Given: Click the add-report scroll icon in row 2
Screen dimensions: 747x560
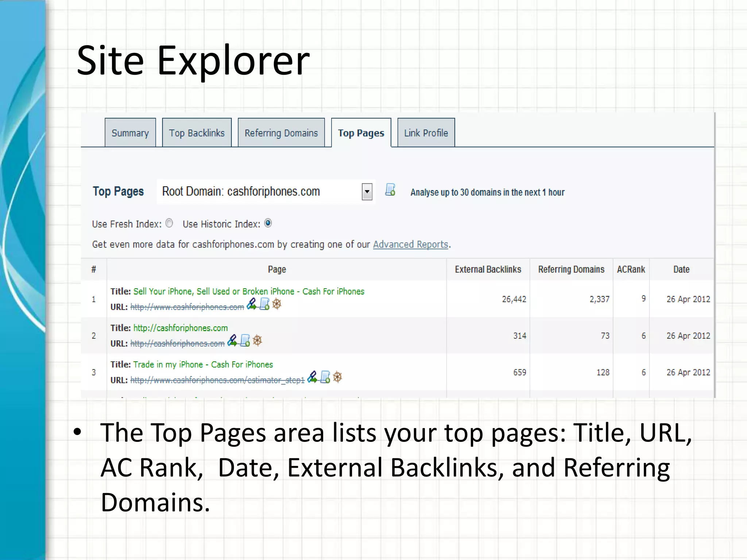Looking at the screenshot, I should 245,341.
